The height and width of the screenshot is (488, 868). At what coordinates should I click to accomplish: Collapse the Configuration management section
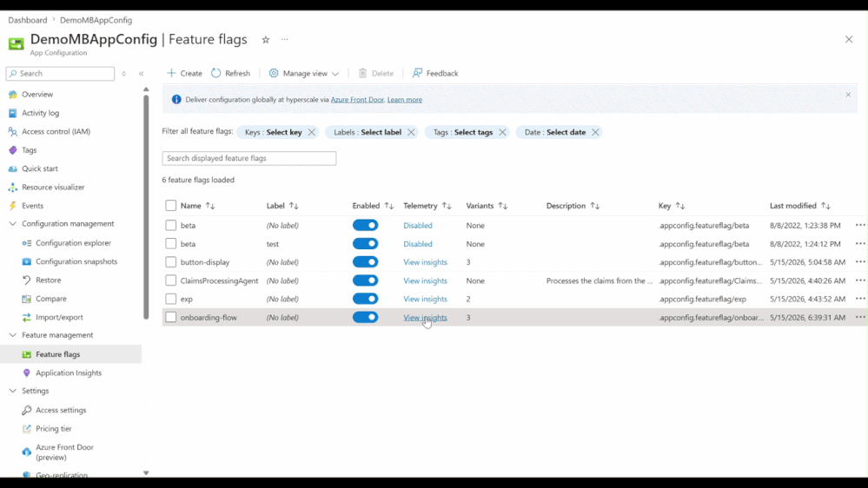13,223
